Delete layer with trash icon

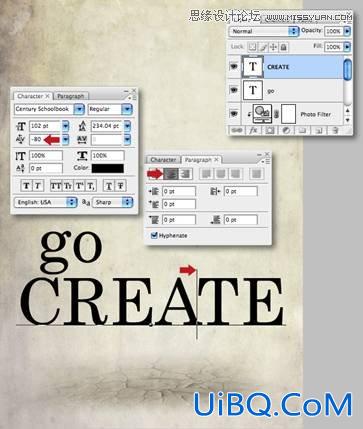tap(336, 130)
